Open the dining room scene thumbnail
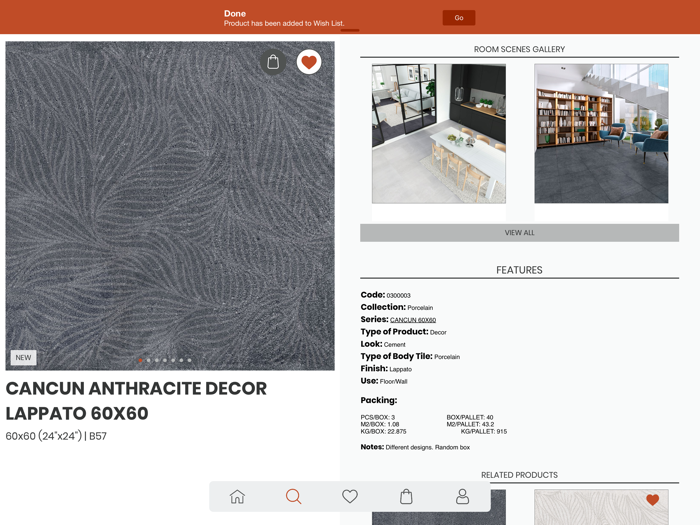This screenshot has width=700, height=525. [x=439, y=133]
